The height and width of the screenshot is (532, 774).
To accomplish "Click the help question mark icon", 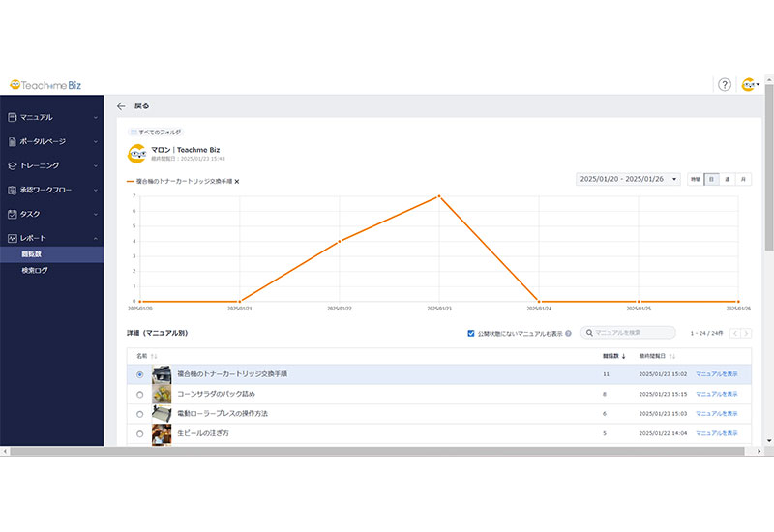I will tap(724, 85).
